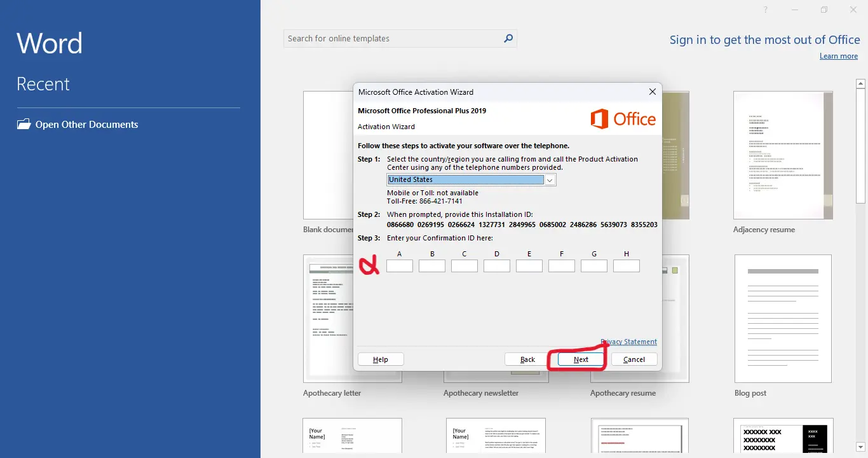Viewport: 868px width, 458px height.
Task: Select the Blog post template thumbnail
Action: [x=783, y=319]
